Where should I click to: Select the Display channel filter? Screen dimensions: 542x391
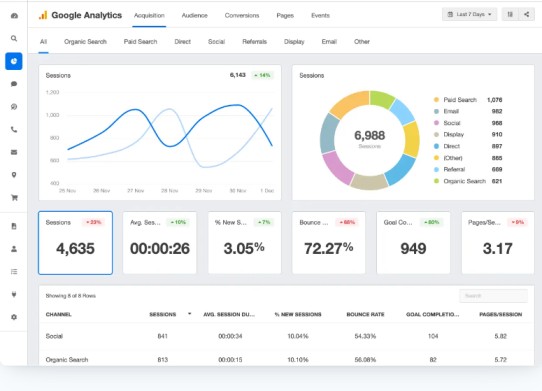point(294,42)
